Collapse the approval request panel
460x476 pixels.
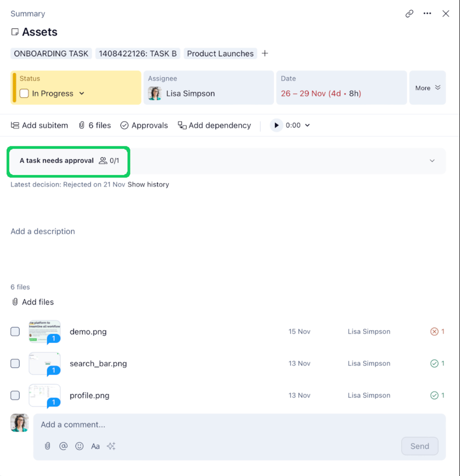point(432,161)
